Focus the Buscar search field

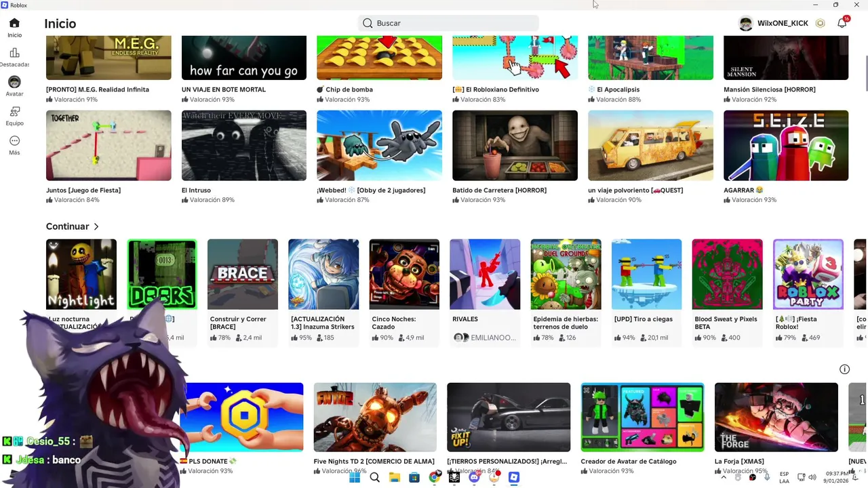coord(448,23)
